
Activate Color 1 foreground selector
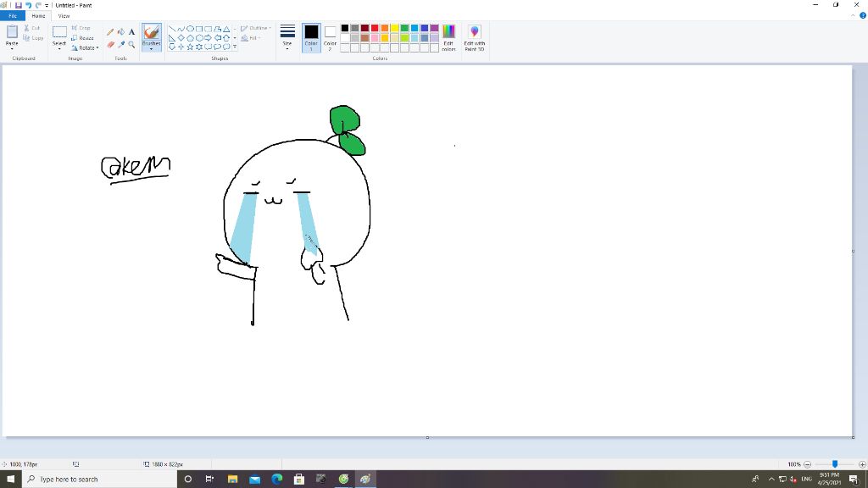pyautogui.click(x=311, y=37)
